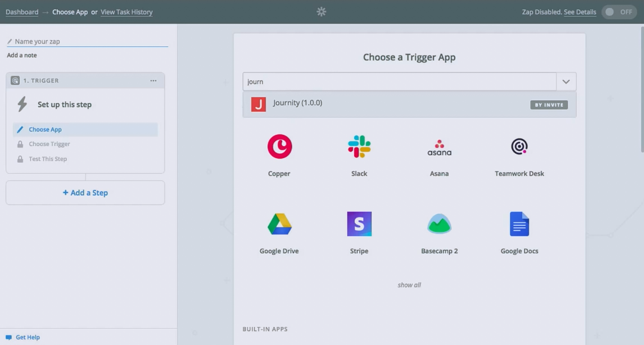
Task: Select Journity (1.0.0) search result
Action: [409, 104]
